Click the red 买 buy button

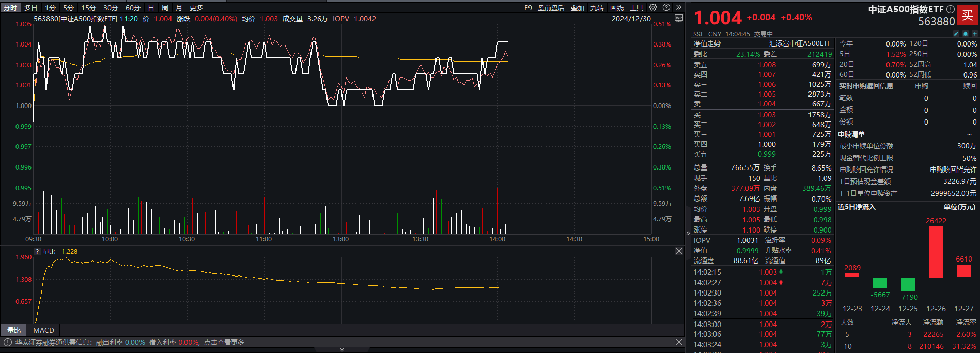coord(967,16)
